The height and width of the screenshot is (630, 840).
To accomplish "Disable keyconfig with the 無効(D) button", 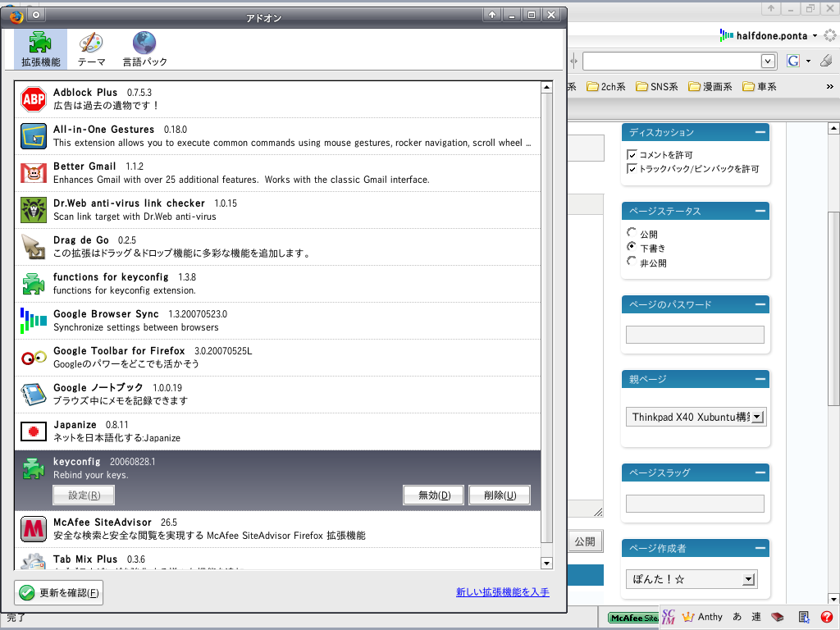I will coord(434,495).
